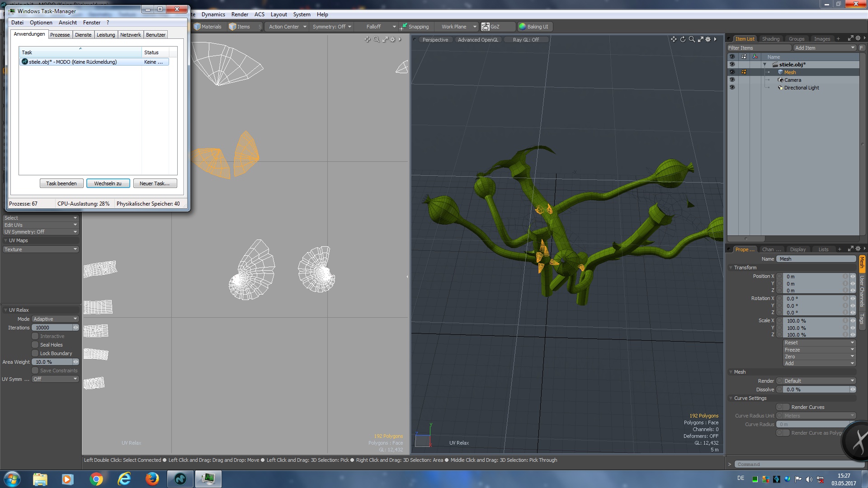Toggle visibility of Directional Light
This screenshot has width=868, height=488.
point(732,87)
